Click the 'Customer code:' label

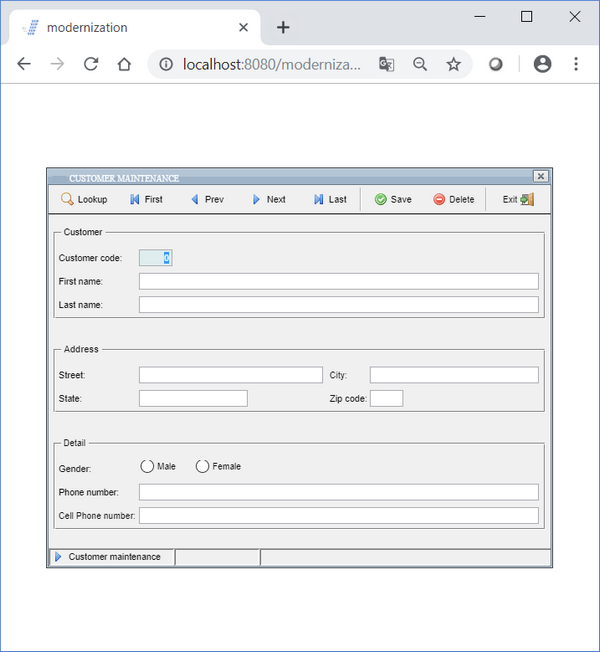(90, 258)
